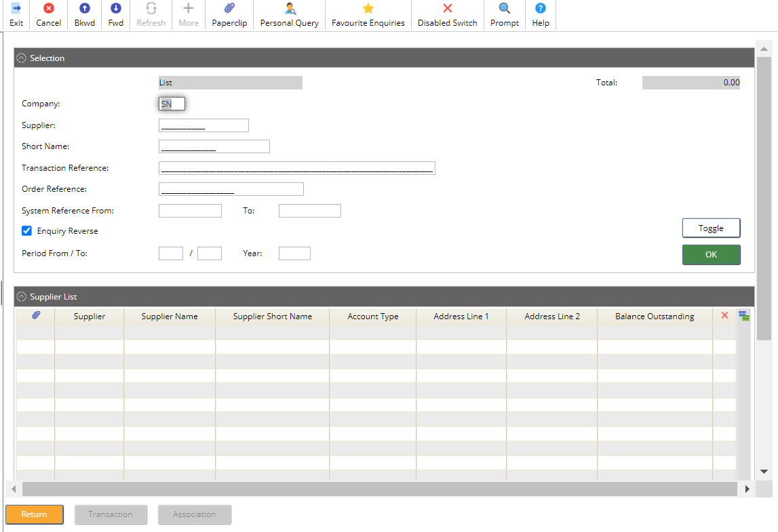Click the Period From field
Viewport: 778px width, 532px height.
tap(171, 253)
